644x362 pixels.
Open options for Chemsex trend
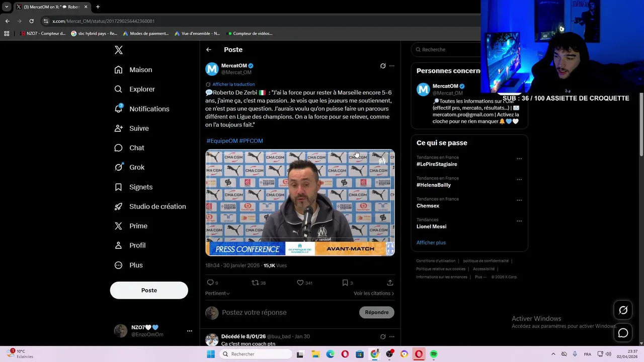(519, 200)
